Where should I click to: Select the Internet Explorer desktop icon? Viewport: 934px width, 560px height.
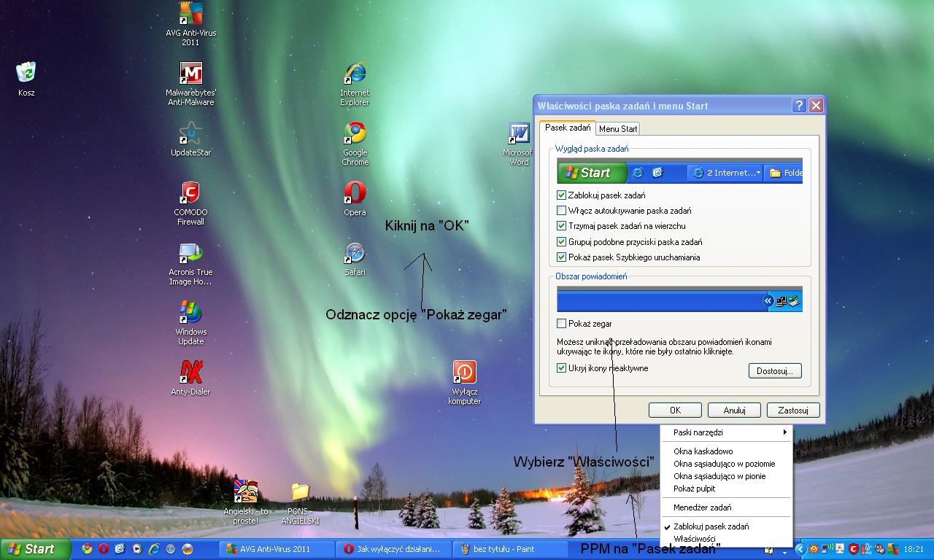355,84
